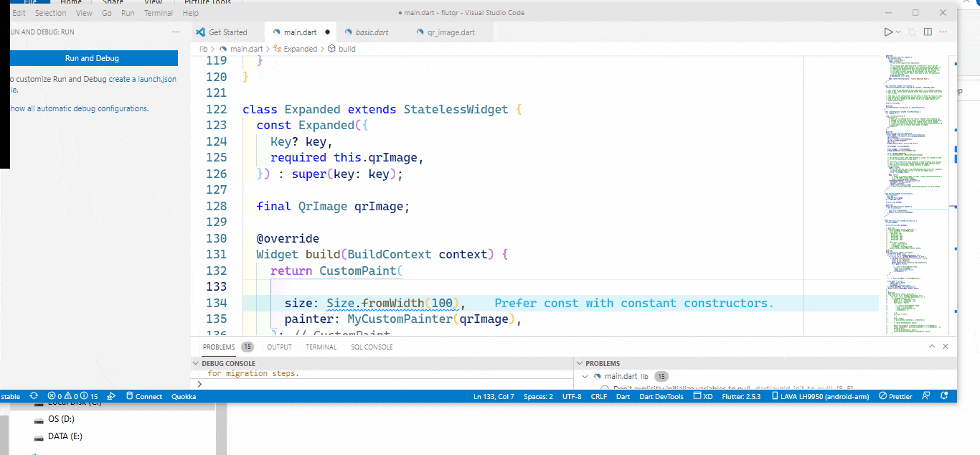Expand the main.dart problems entry

point(585,375)
